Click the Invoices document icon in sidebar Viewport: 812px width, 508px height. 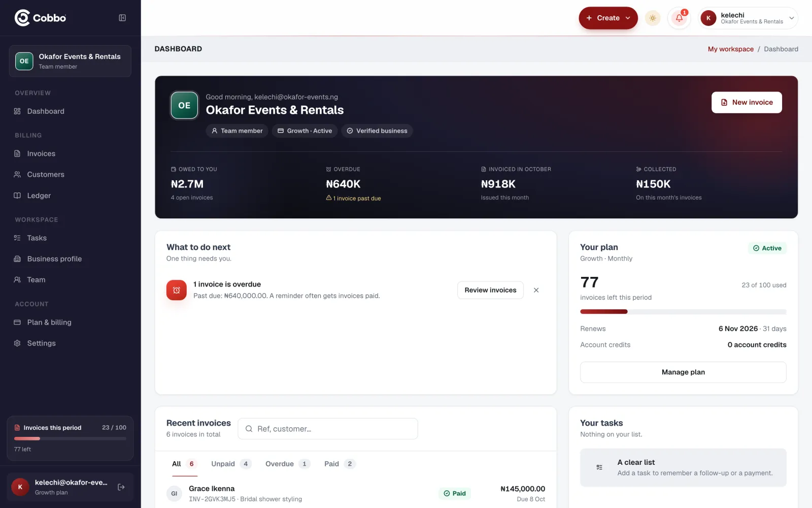click(17, 153)
